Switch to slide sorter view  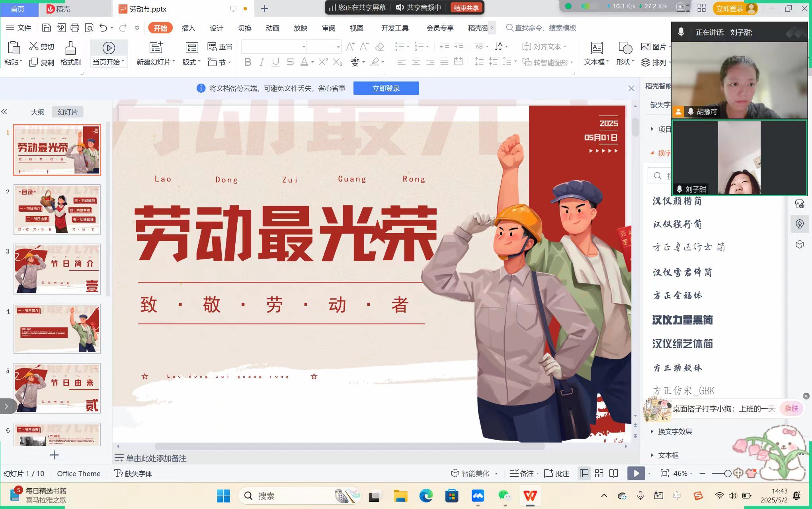coord(599,474)
